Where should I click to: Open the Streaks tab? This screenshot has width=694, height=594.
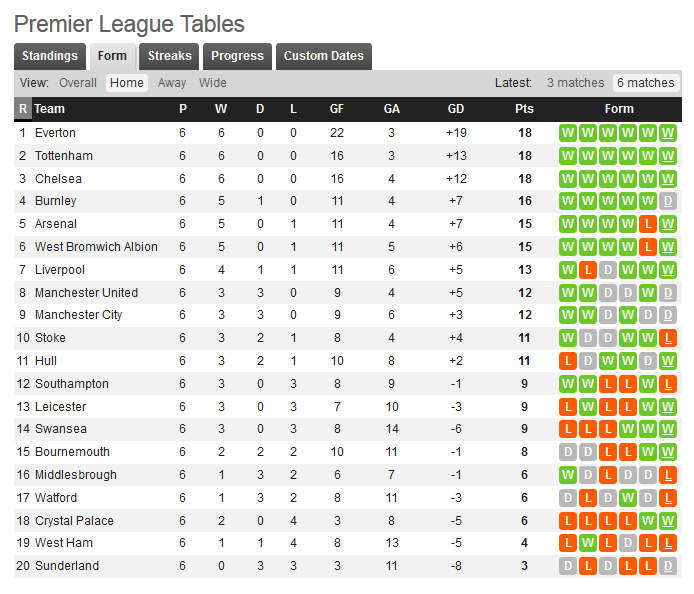[x=170, y=56]
